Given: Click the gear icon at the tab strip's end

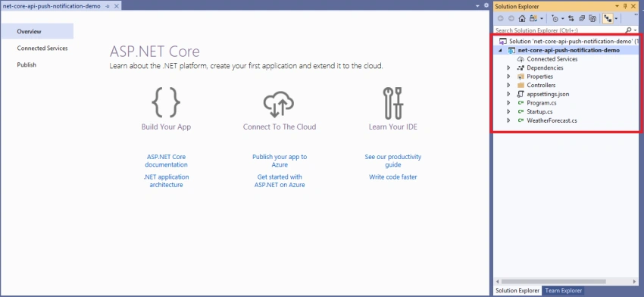Looking at the screenshot, I should coord(486,6).
